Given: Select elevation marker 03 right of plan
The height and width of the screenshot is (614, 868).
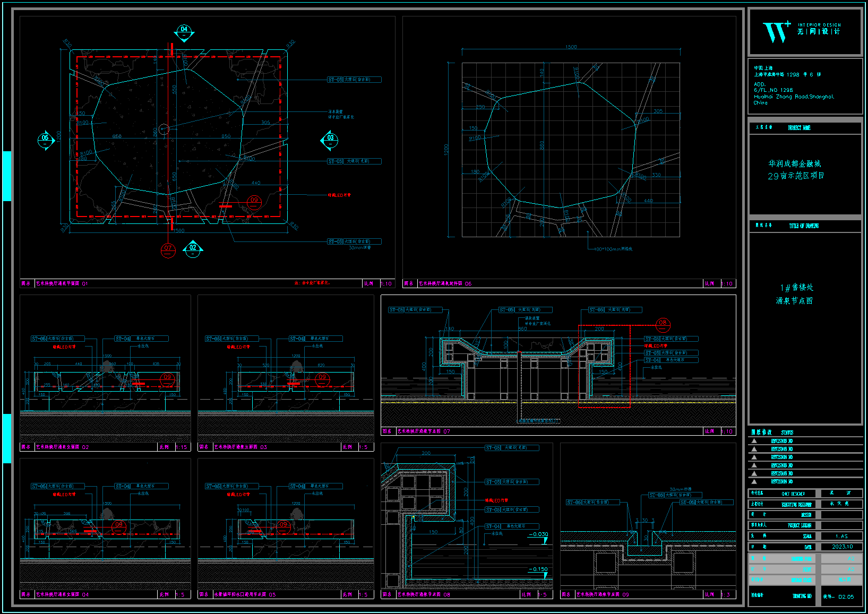Looking at the screenshot, I should pos(330,140).
